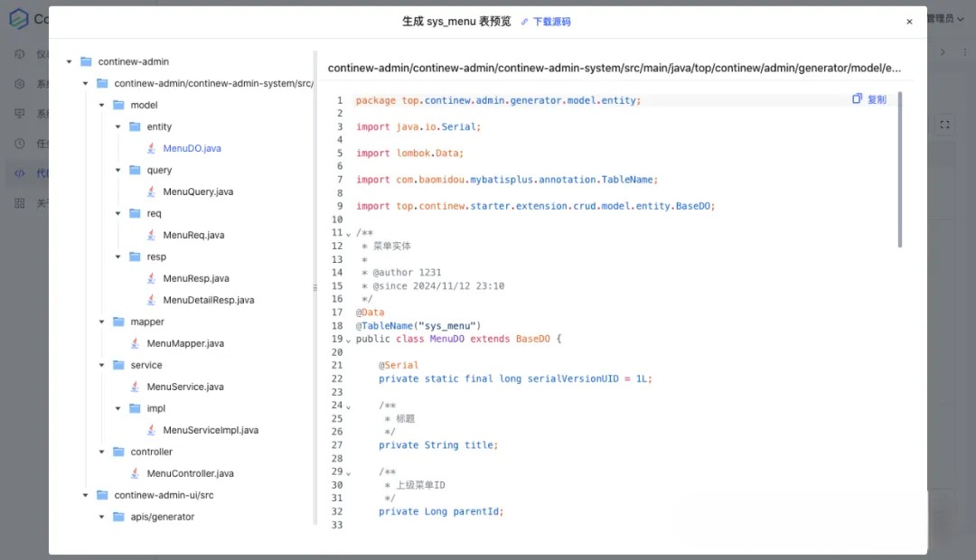
Task: Click the MenuController.java file icon
Action: click(x=136, y=473)
